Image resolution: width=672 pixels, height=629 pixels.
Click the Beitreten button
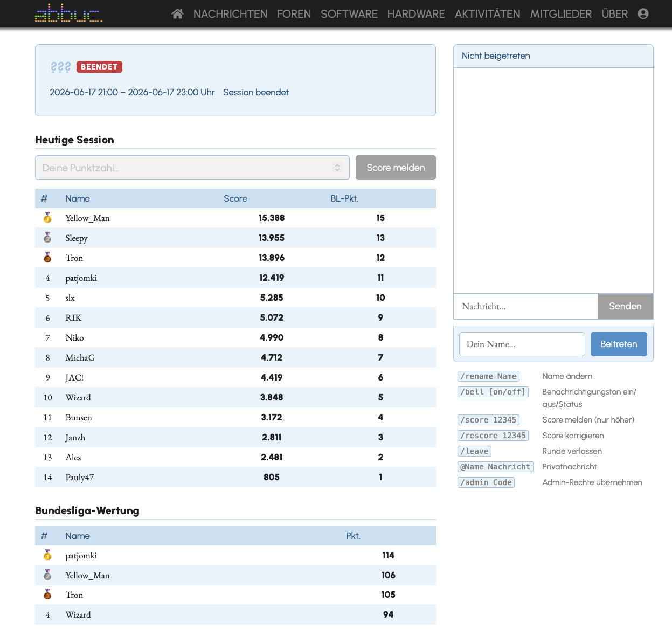click(619, 344)
